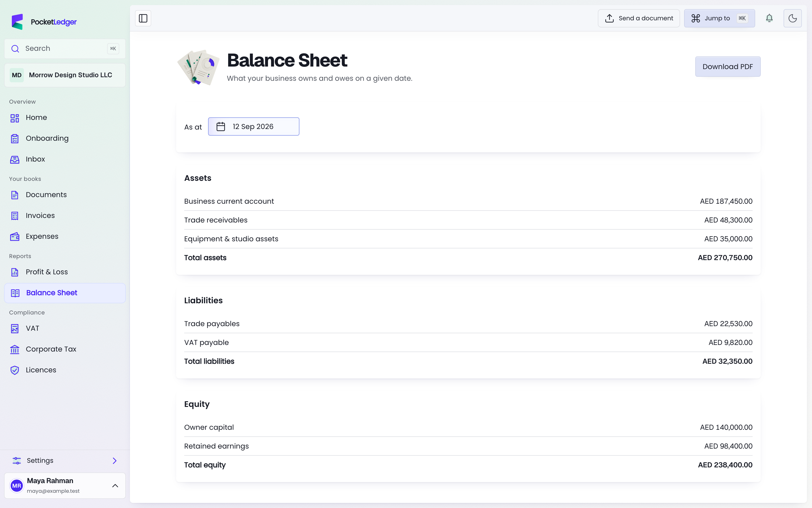This screenshot has width=812, height=508.
Task: Click Retained earnings label
Action: [216, 446]
